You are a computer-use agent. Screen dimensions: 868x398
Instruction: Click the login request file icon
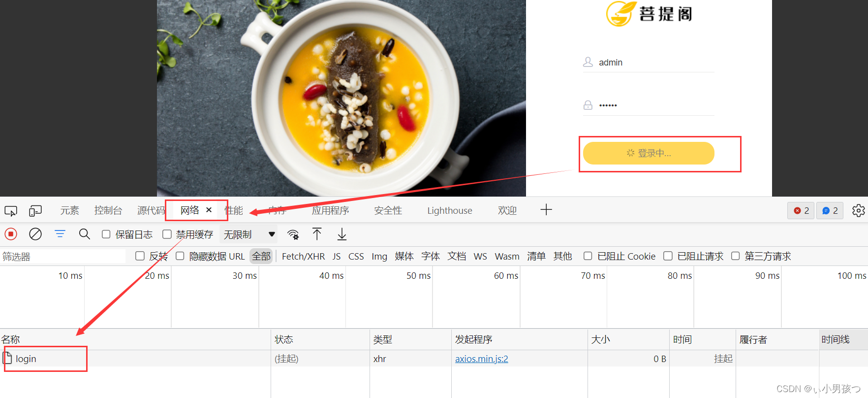8,358
